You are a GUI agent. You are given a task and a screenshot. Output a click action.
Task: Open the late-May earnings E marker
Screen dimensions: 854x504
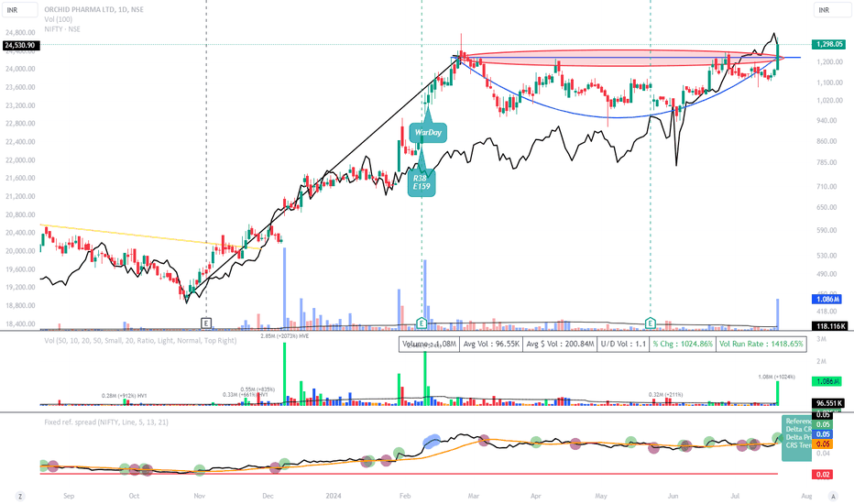[651, 323]
